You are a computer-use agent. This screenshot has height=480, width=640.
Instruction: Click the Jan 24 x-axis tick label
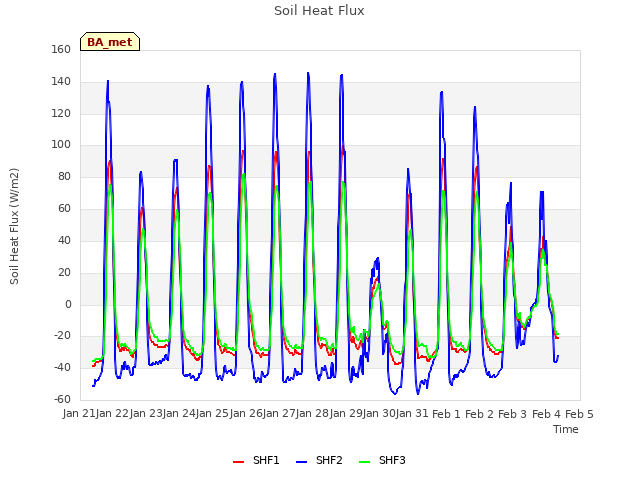click(179, 414)
